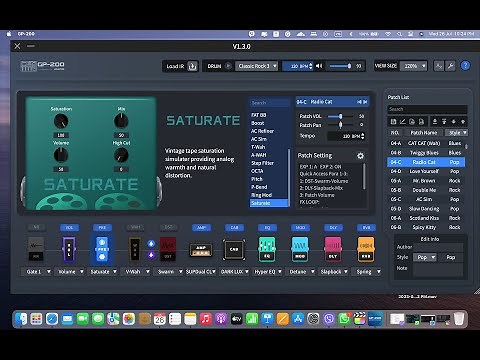Click the export patch file icon
The height and width of the screenshot is (360, 480).
click(421, 122)
